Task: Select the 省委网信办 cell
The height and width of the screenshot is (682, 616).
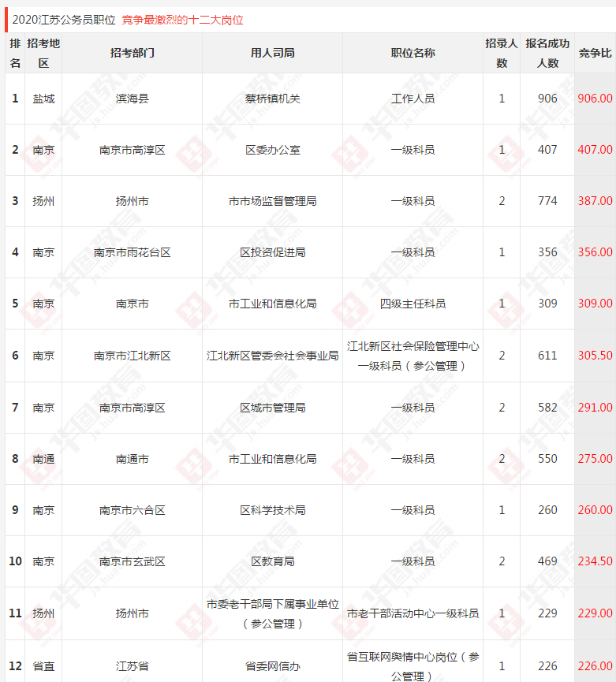Action: coord(272,666)
